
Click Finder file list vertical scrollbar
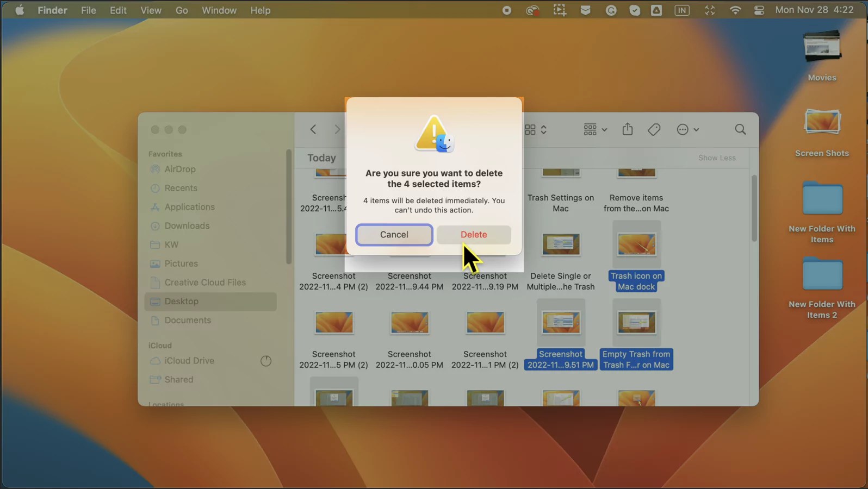pyautogui.click(x=754, y=208)
